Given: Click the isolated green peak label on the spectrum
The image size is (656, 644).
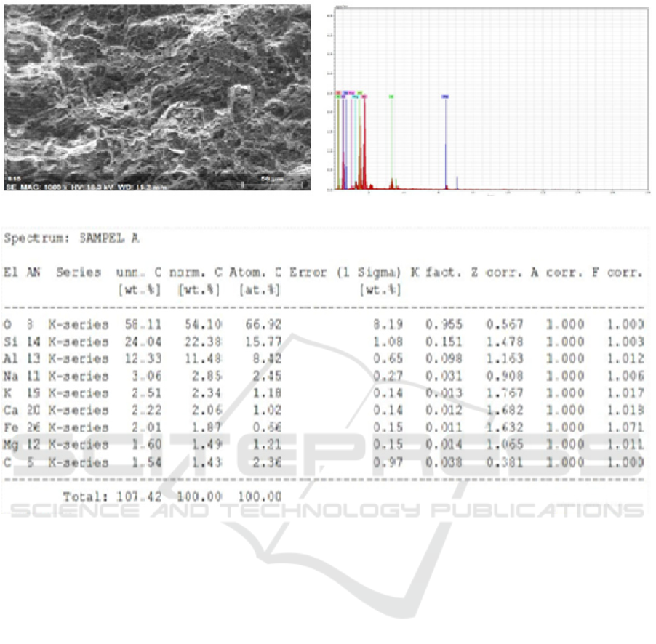Looking at the screenshot, I should click(391, 97).
